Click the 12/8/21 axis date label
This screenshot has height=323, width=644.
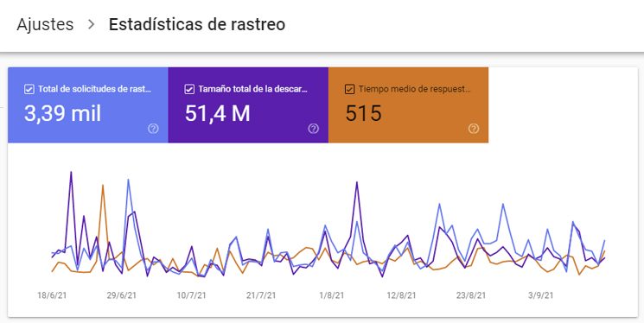401,295
